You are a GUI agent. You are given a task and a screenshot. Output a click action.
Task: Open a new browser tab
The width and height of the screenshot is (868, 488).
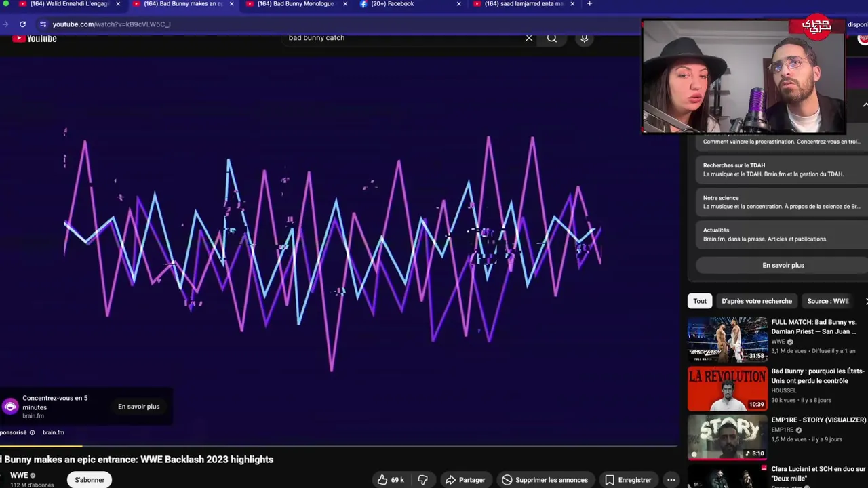point(589,4)
